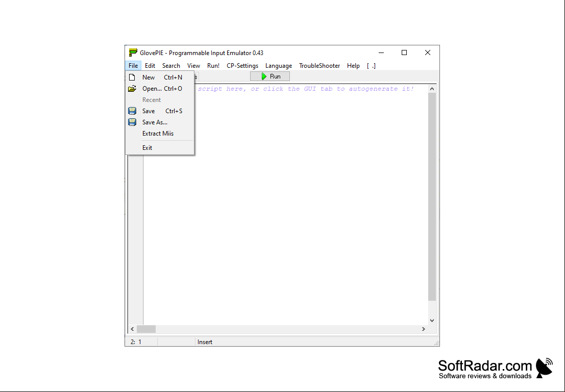The width and height of the screenshot is (565, 392).
Task: Choose Exit from the File menu
Action: [160, 148]
